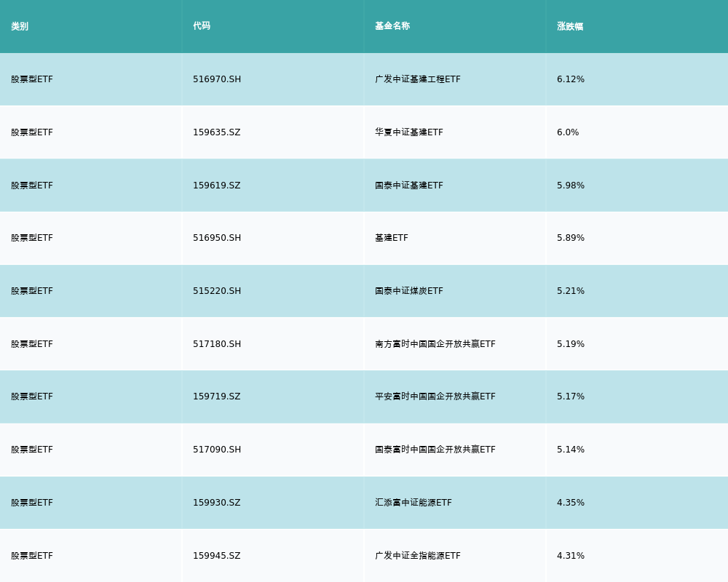
Task: Select fund code 515220.SH
Action: 217,291
